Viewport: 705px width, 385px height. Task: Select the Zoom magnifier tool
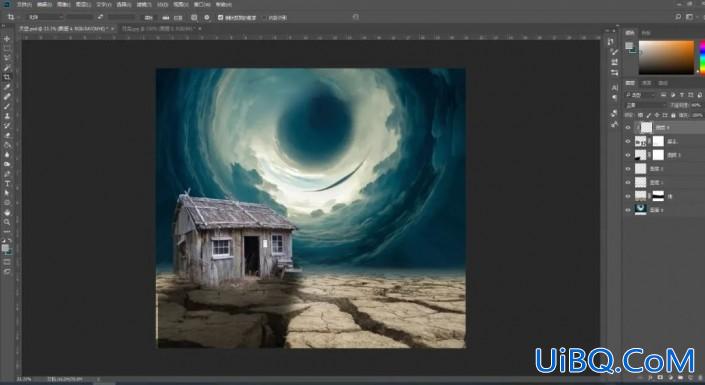click(7, 222)
